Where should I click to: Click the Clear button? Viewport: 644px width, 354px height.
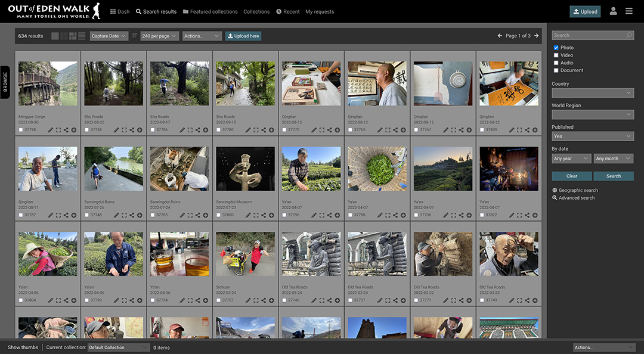point(572,176)
